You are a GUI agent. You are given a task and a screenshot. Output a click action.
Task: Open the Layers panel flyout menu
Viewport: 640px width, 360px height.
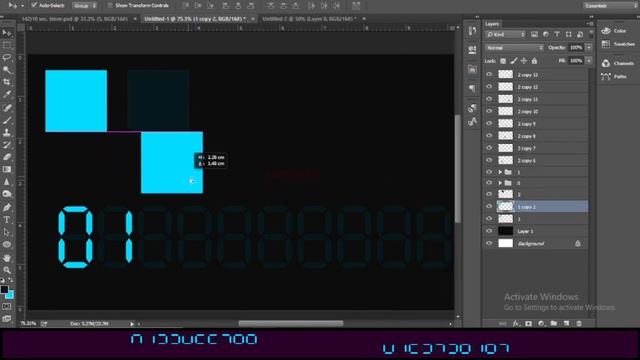(590, 24)
